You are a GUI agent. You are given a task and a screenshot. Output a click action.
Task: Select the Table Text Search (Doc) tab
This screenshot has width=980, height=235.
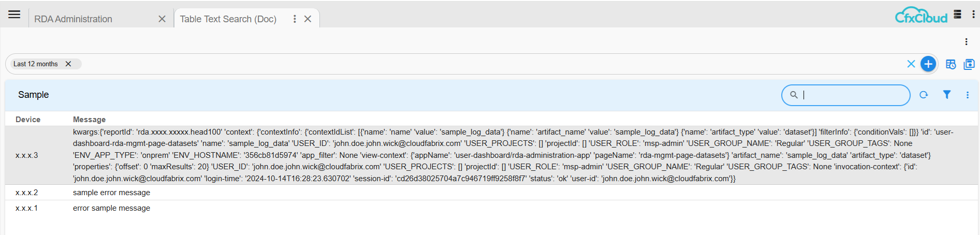click(228, 19)
